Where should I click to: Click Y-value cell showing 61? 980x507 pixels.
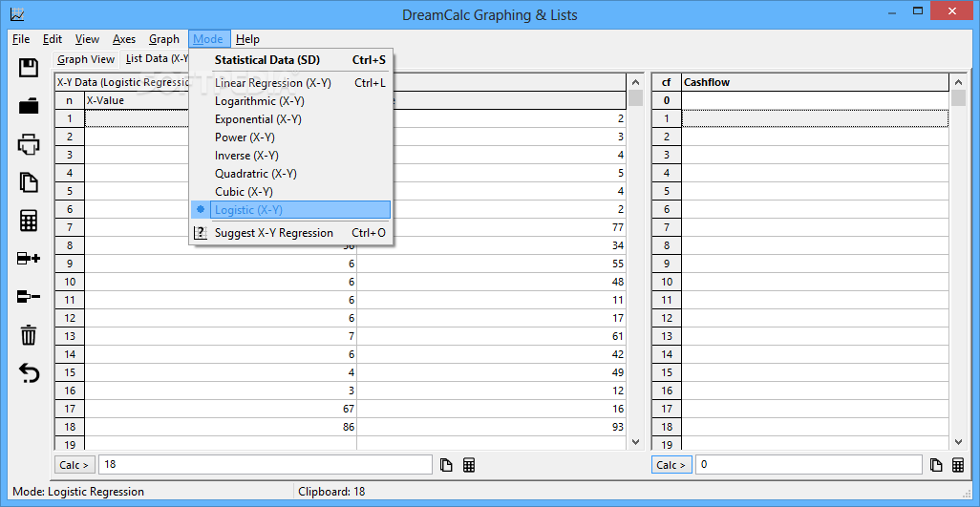pos(491,336)
